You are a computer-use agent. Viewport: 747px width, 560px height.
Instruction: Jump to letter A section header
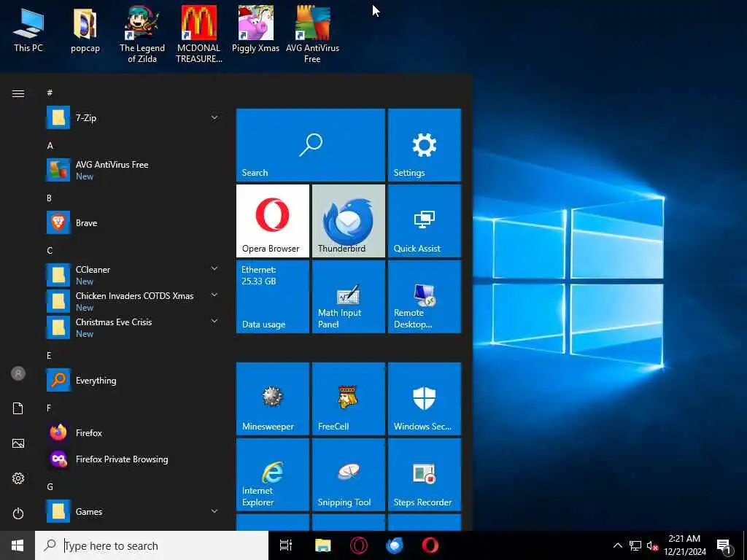50,146
